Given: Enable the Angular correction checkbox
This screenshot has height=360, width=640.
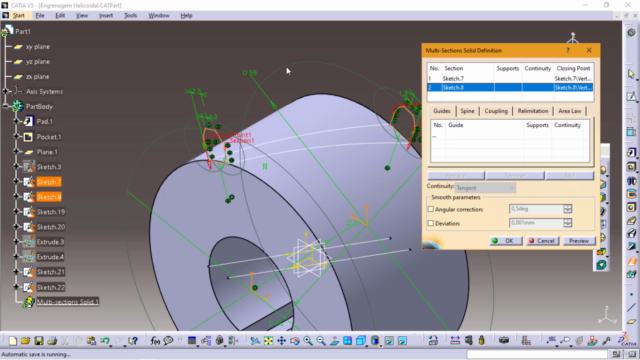Looking at the screenshot, I should click(431, 209).
